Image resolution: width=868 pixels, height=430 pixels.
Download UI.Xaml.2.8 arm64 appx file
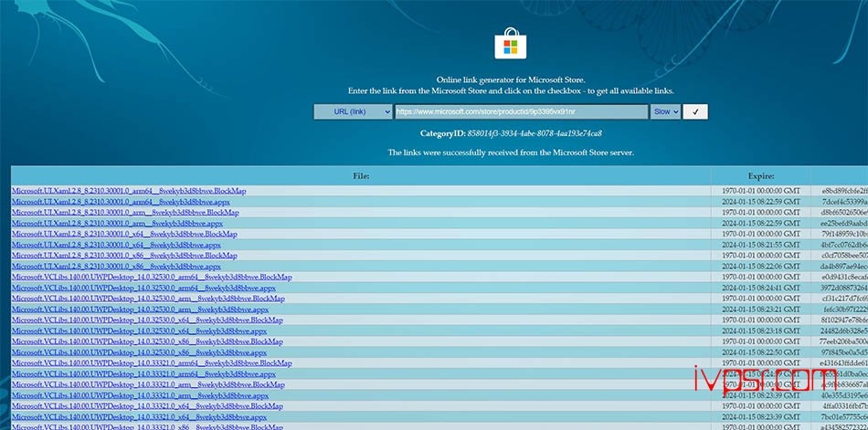pos(121,202)
